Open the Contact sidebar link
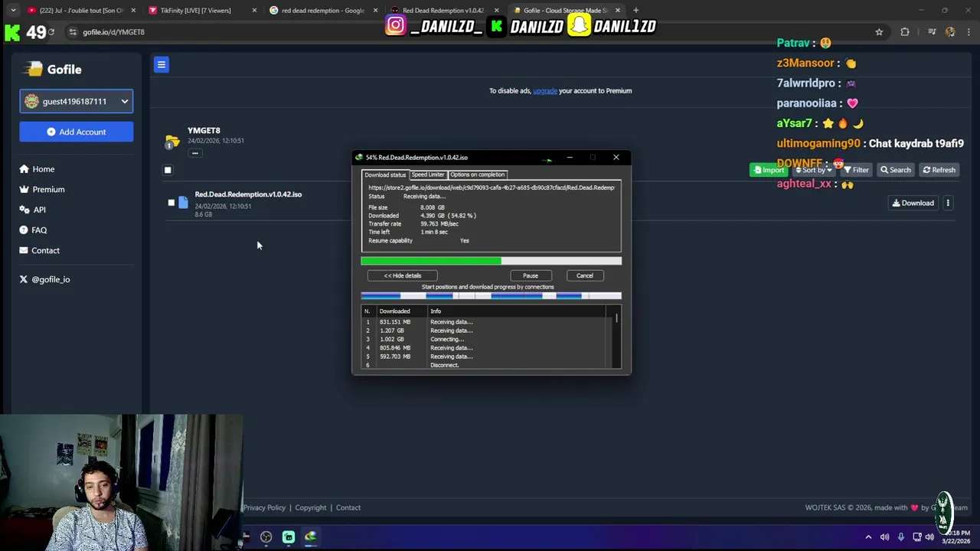 pos(39,251)
